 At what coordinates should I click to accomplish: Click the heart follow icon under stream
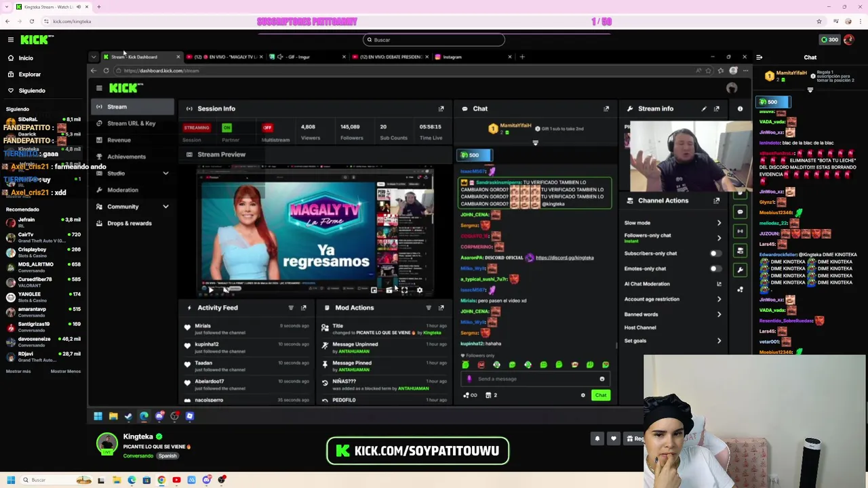(614, 439)
